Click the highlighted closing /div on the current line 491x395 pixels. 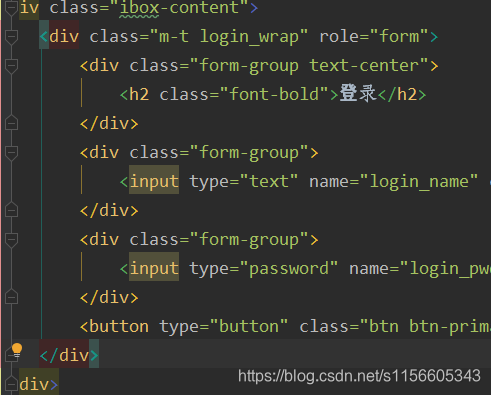tap(69, 355)
